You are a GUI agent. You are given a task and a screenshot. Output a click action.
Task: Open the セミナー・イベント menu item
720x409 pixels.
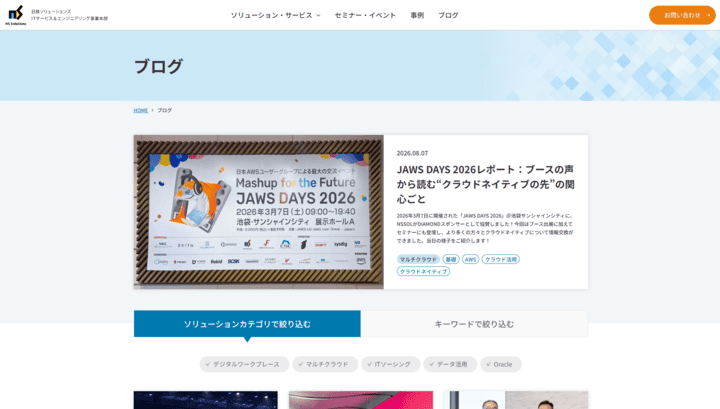(365, 15)
